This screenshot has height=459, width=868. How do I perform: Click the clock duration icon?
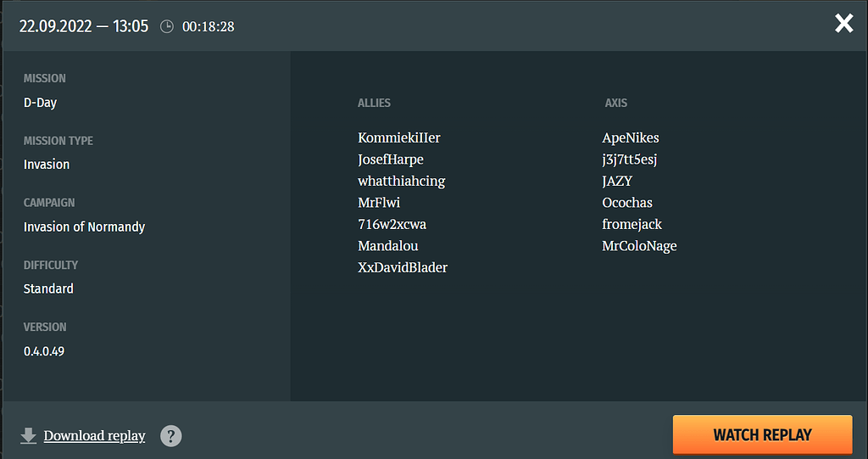point(167,26)
